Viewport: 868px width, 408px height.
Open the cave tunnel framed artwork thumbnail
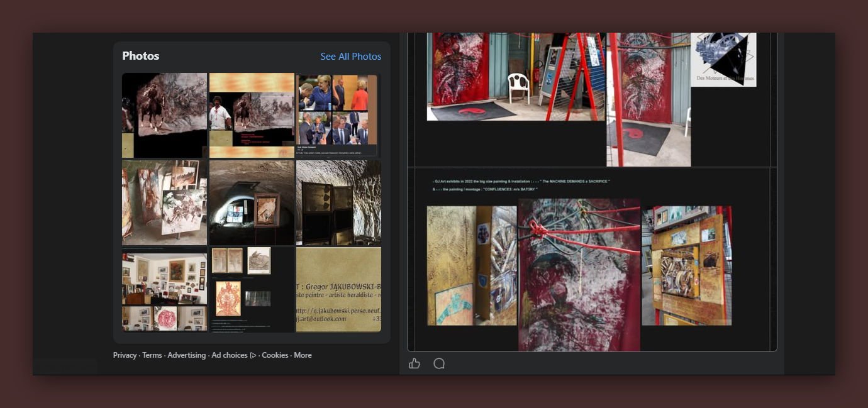(x=252, y=202)
